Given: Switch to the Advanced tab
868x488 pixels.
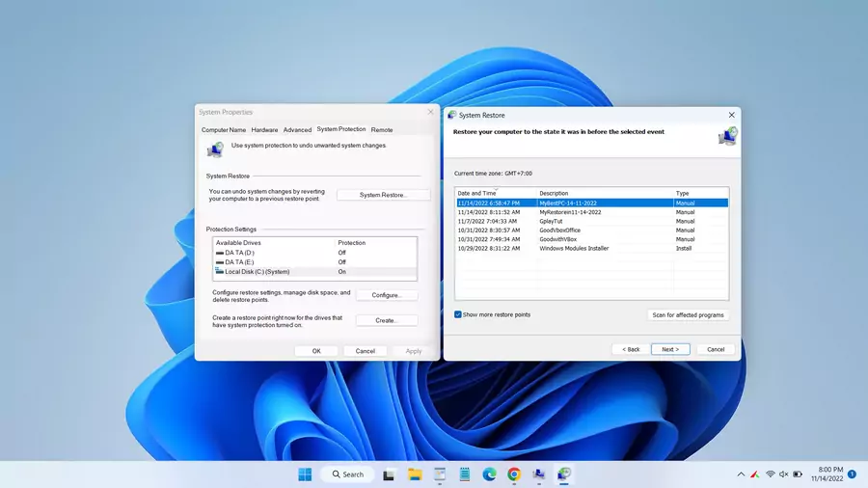Looking at the screenshot, I should point(297,129).
